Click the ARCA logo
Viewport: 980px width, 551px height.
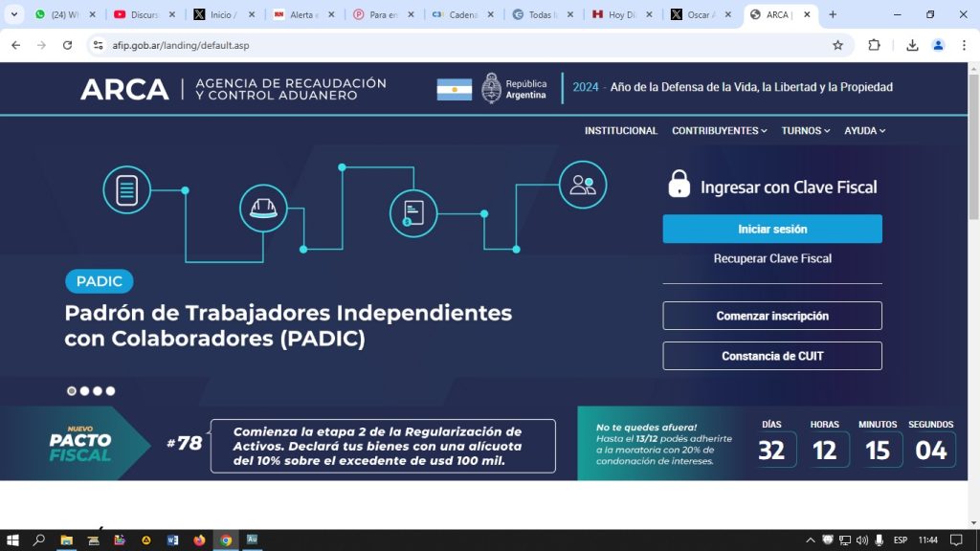pyautogui.click(x=124, y=88)
